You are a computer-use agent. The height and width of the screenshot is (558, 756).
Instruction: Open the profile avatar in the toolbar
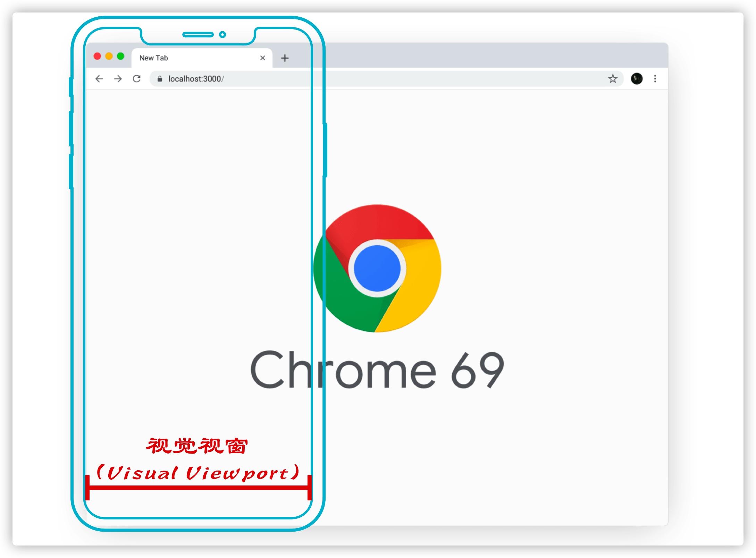637,79
